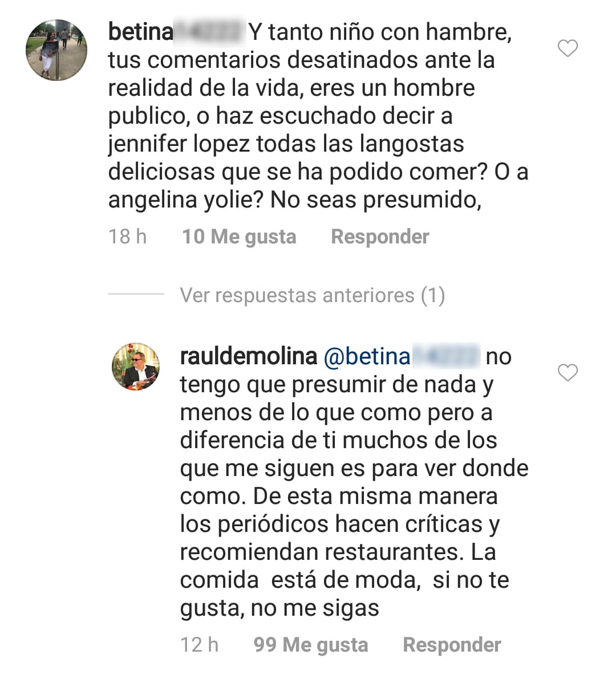This screenshot has width=616, height=691.
Task: Tap 'Responder' under rauldemolina's reply
Action: [451, 645]
